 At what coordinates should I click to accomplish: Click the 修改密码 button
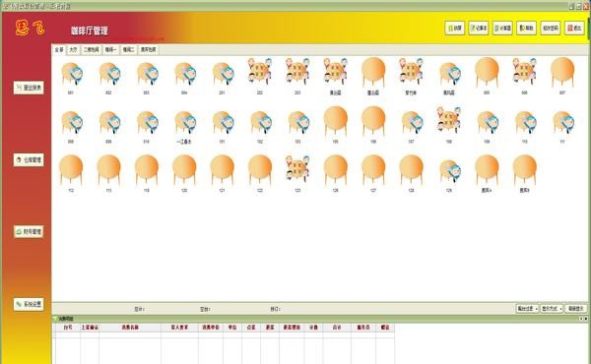[551, 28]
